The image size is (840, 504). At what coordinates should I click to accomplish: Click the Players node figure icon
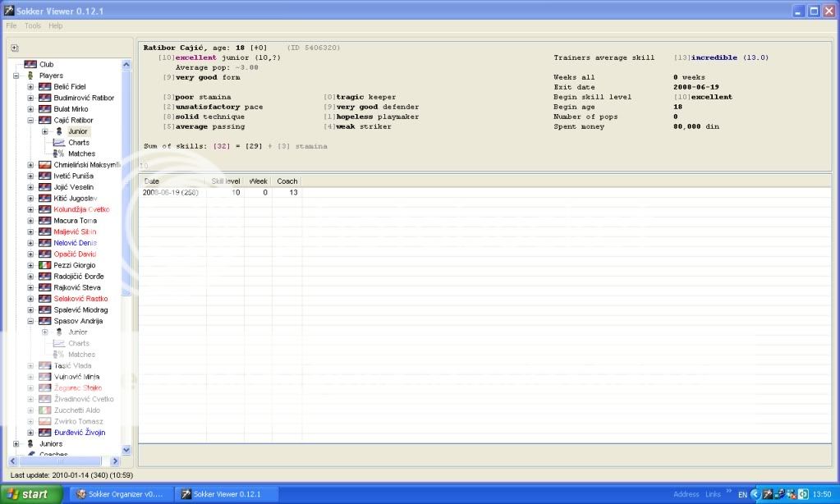click(30, 76)
